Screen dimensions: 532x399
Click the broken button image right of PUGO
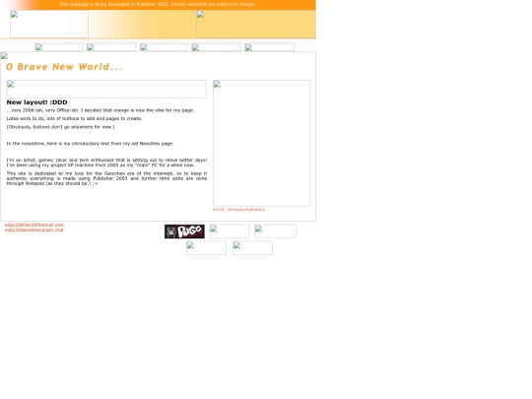229,232
